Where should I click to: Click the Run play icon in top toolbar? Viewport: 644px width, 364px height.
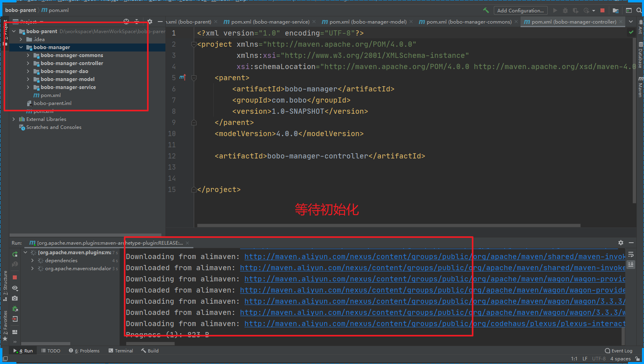point(555,10)
